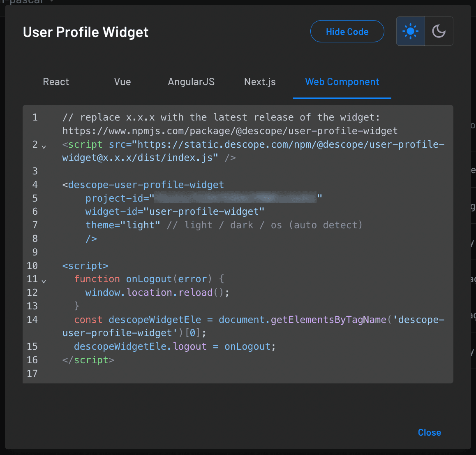Screen dimensions: 476x455
Task: Toggle the theme switcher control
Action: coord(424,31)
